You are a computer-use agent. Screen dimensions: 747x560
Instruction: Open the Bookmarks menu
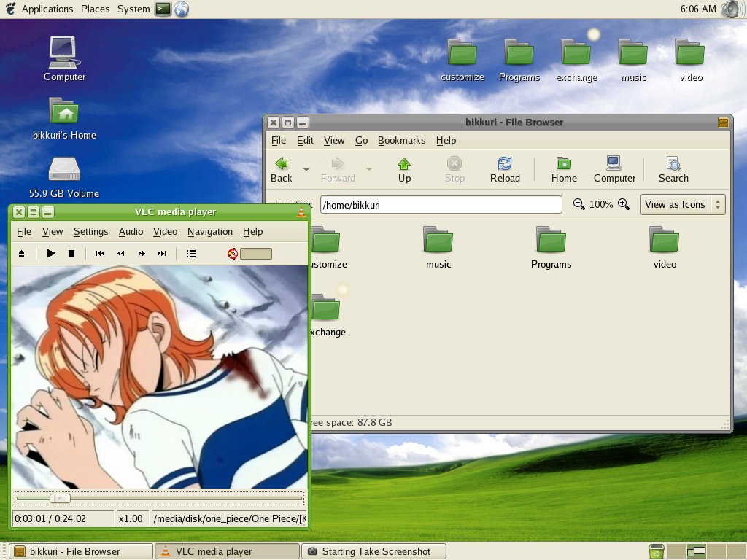pos(402,141)
